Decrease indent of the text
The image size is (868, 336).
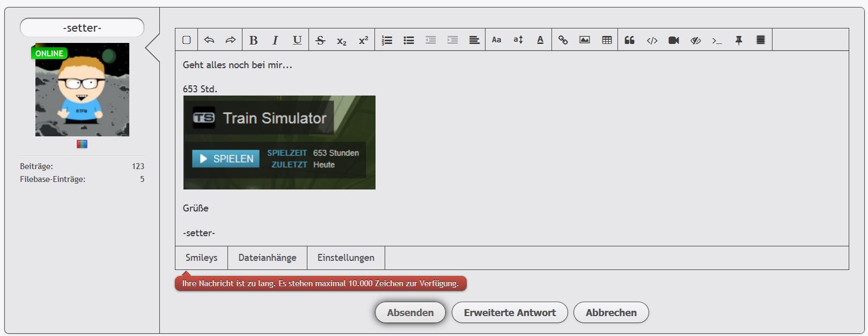pos(431,40)
